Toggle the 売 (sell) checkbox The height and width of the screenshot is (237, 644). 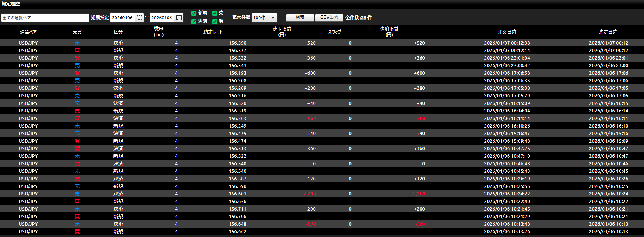[214, 13]
